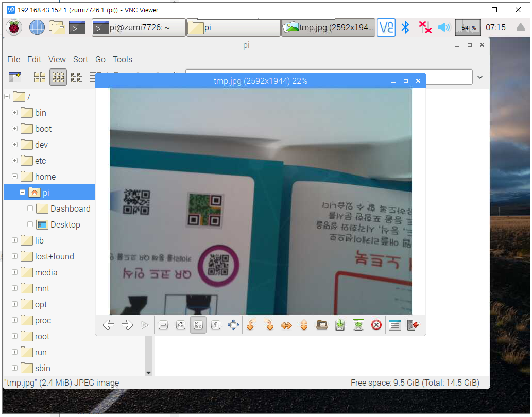Start slideshow in image viewer
Screen dimensions: 532x417
click(x=145, y=325)
